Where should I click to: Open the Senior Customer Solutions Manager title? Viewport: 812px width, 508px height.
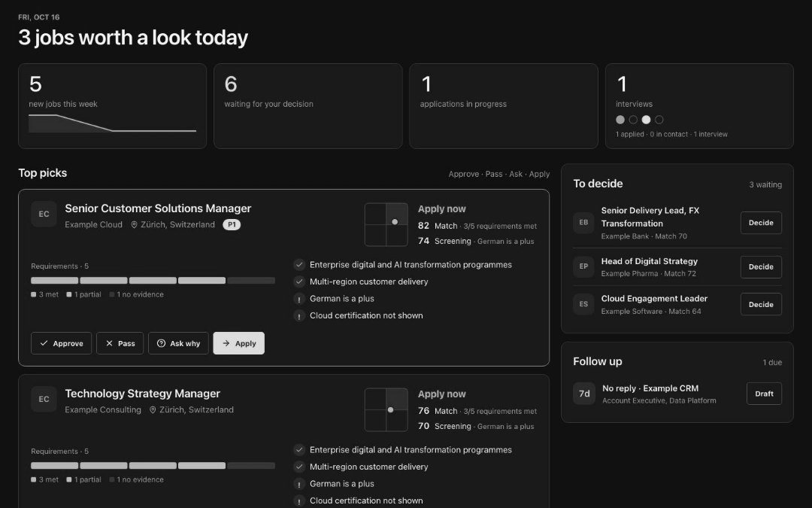pyautogui.click(x=158, y=208)
